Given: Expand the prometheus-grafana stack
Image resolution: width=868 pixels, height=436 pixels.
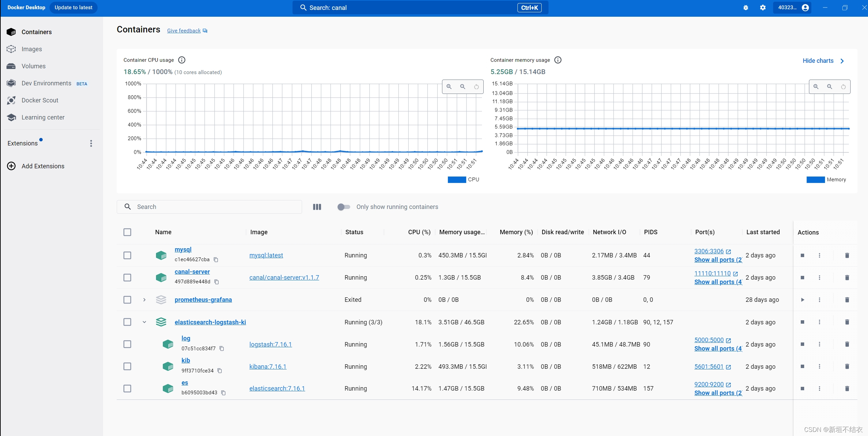Looking at the screenshot, I should tap(144, 300).
